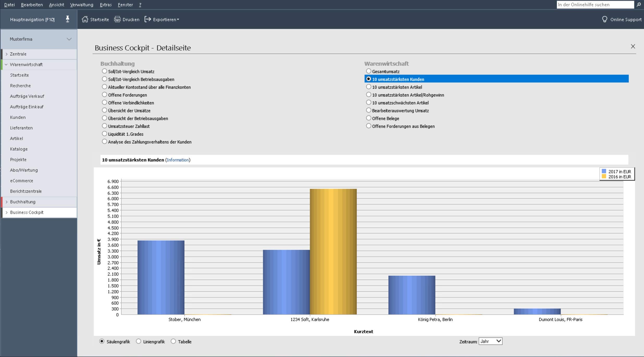Open the Exportieren dropdown arrow
This screenshot has width=644, height=357.
pos(178,20)
